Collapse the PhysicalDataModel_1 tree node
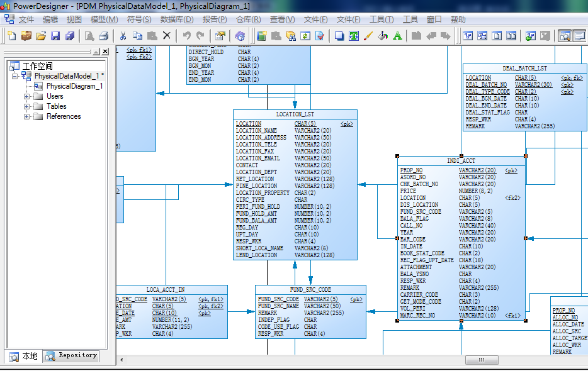588x371 pixels. [x=14, y=76]
